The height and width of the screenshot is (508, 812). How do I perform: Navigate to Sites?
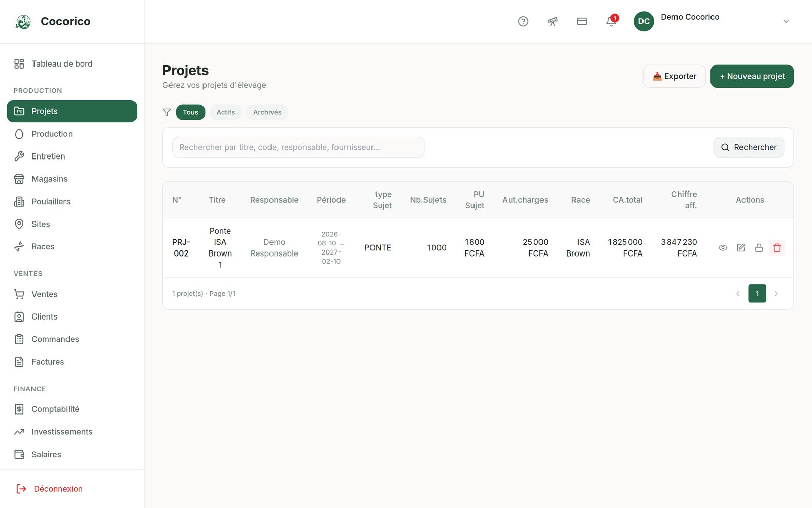pyautogui.click(x=72, y=224)
